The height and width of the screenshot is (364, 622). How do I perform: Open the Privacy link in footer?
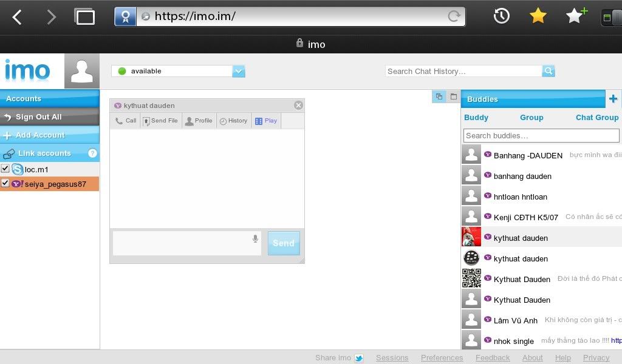click(596, 358)
